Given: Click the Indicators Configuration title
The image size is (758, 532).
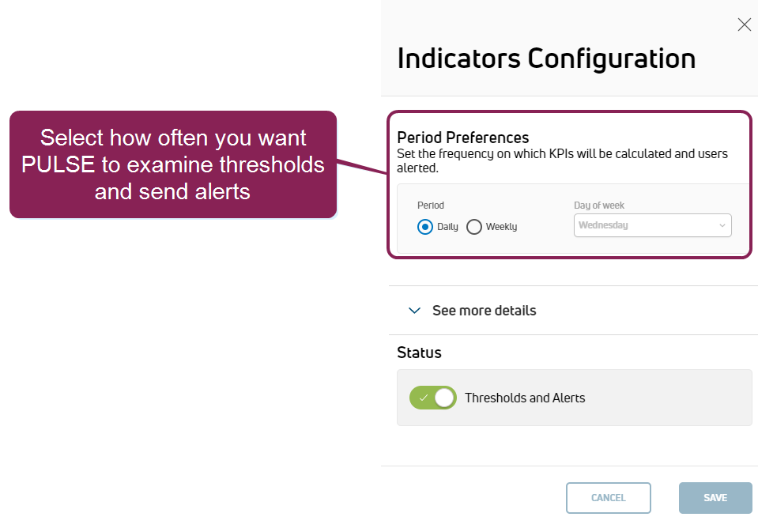Looking at the screenshot, I should (x=546, y=58).
